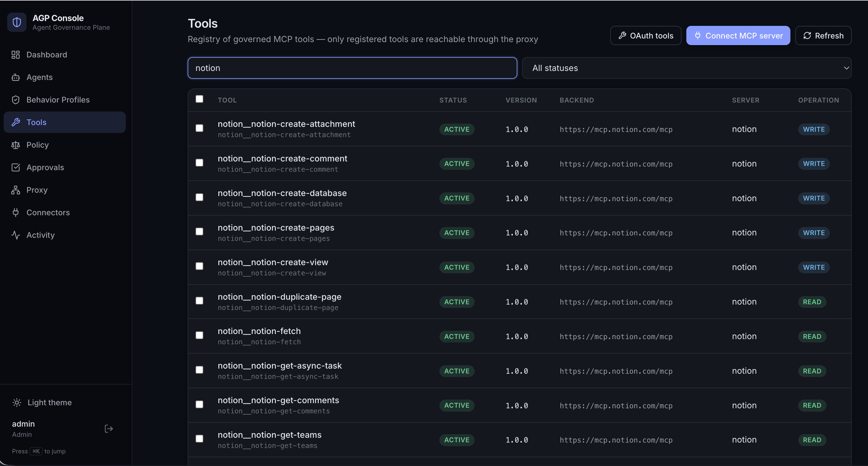Navigate to Policy page
The image size is (868, 466).
[64, 145]
